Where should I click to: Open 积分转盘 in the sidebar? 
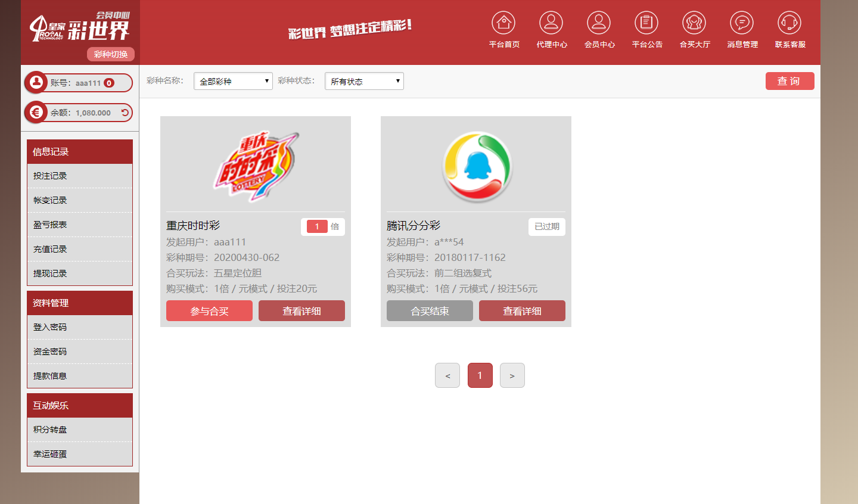[x=50, y=430]
